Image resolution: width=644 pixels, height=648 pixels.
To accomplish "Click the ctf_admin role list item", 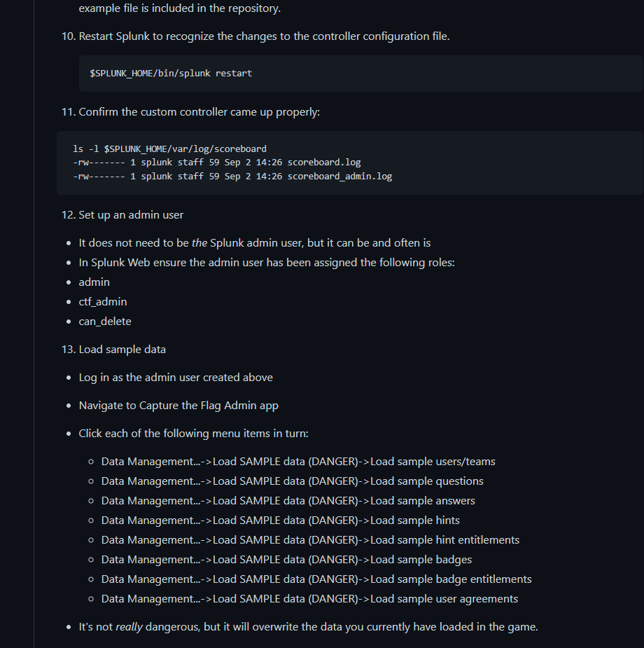I will click(103, 301).
